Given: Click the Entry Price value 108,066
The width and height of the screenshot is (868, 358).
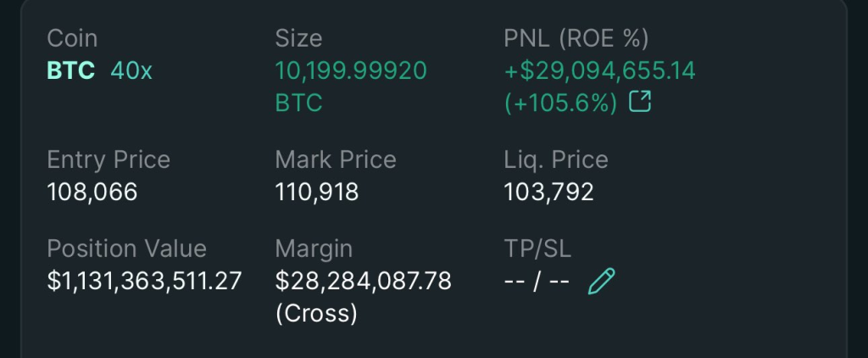Looking at the screenshot, I should 92,193.
